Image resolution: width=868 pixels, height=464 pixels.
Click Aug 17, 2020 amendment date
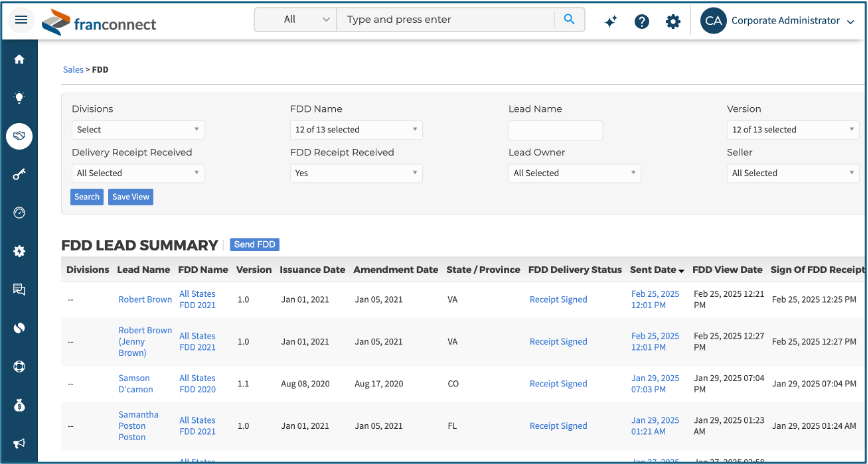click(x=379, y=384)
